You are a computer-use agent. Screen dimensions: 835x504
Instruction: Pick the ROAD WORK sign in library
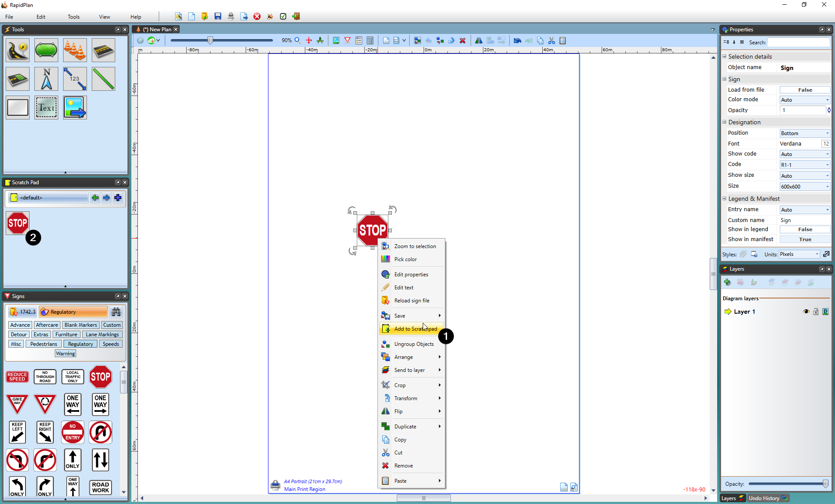point(100,487)
